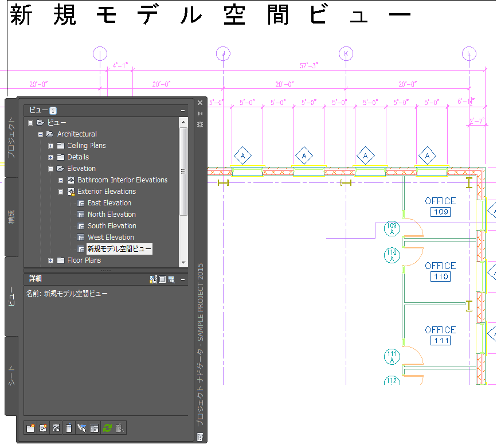Click the green Refresh Project icon
Viewport: 497px width, 448px height.
(107, 428)
